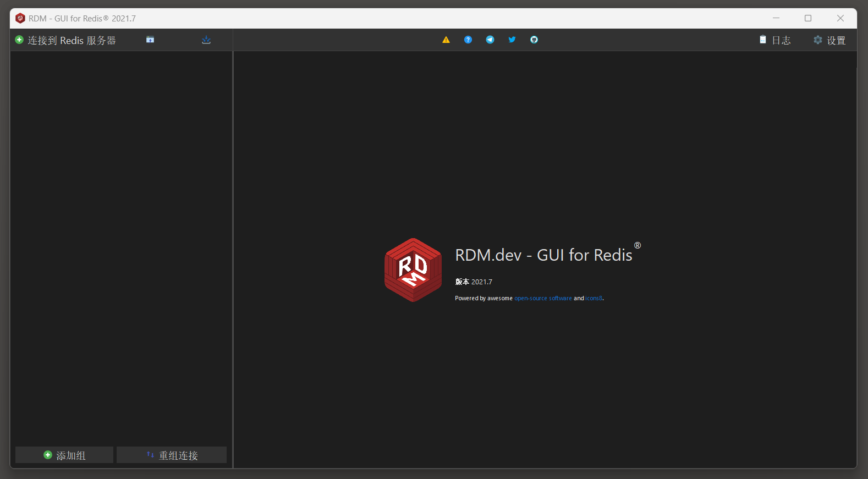Viewport: 868px width, 479px height.
Task: Follow the icons8 link
Action: click(594, 298)
